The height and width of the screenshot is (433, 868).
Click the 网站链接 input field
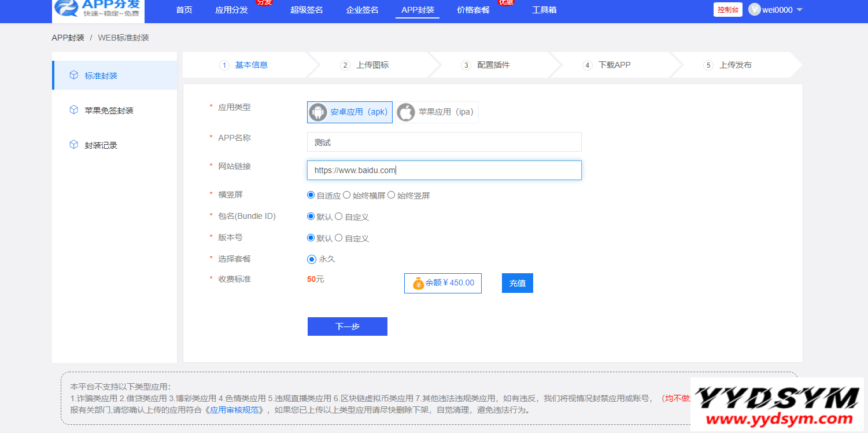point(444,170)
